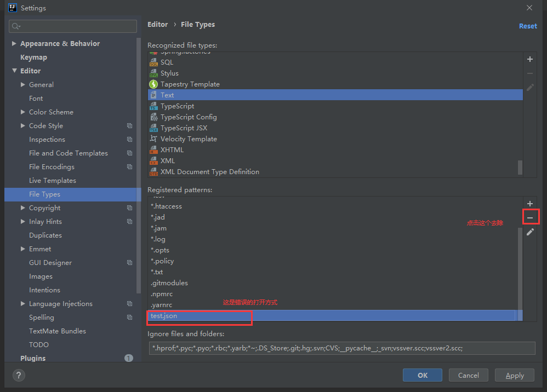Viewport: 547px width, 392px height.
Task: Expand the Appearance & Behavior section
Action: 14,44
